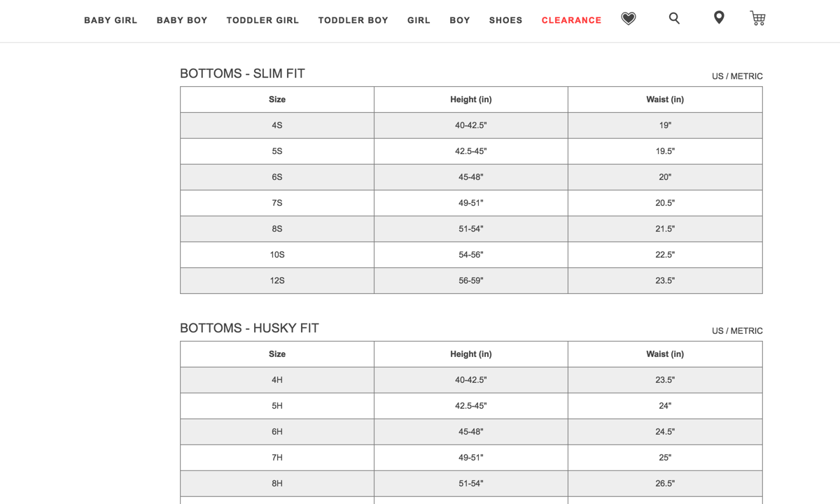Click Slim Fit Height (in) column header
The image size is (840, 504).
[471, 99]
